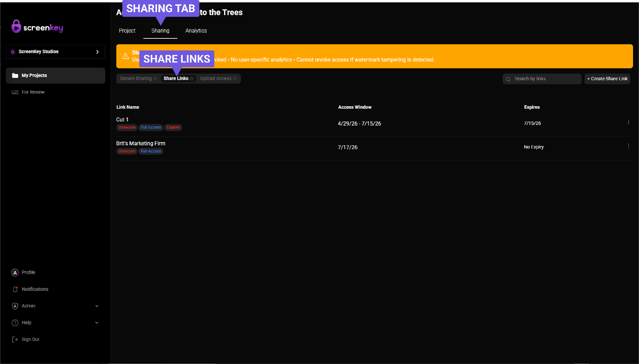
Task: Click the Secure Sharing info icon
Action: click(x=155, y=79)
